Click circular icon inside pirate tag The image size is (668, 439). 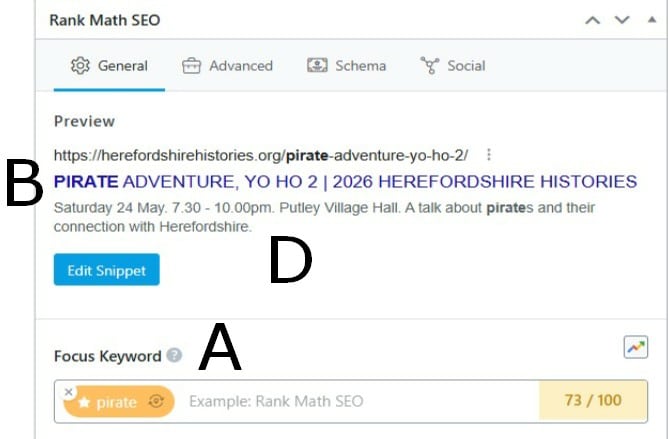point(155,402)
